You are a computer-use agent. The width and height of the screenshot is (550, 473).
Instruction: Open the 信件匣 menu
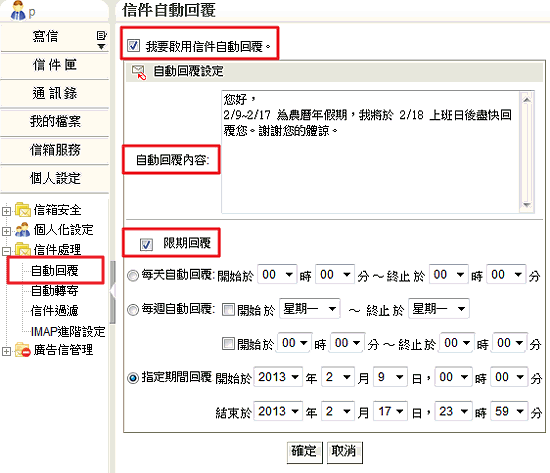point(55,65)
